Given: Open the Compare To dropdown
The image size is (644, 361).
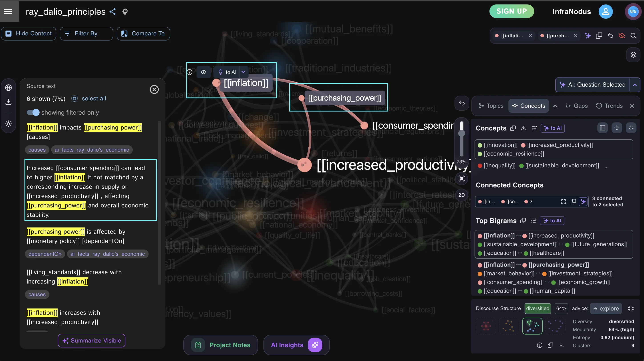Looking at the screenshot, I should [143, 34].
